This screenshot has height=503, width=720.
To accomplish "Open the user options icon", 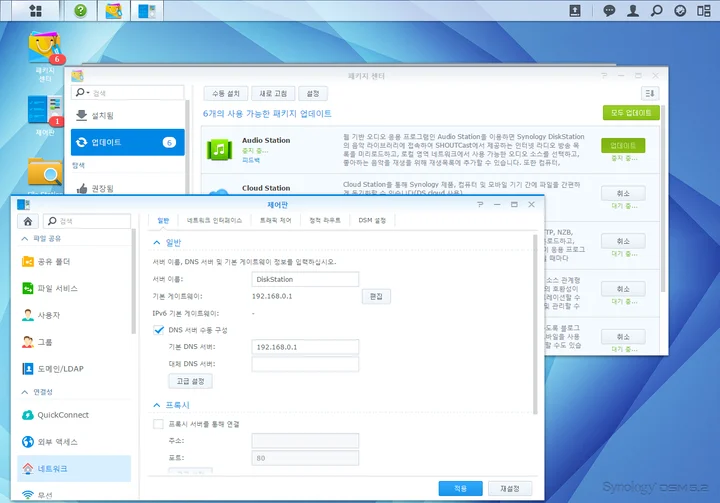I will (633, 11).
